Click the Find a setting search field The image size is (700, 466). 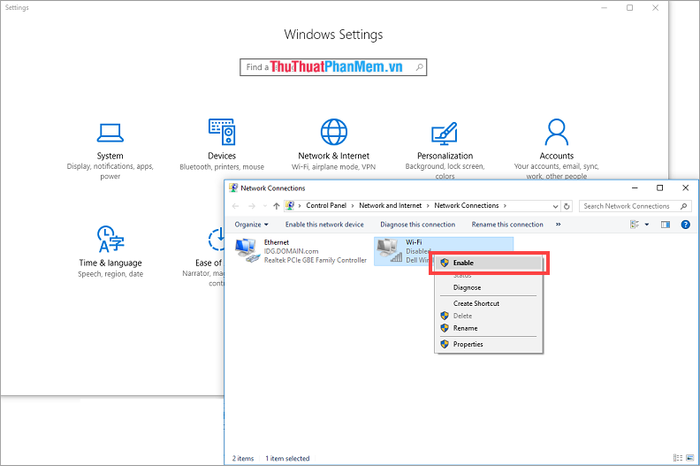[333, 67]
